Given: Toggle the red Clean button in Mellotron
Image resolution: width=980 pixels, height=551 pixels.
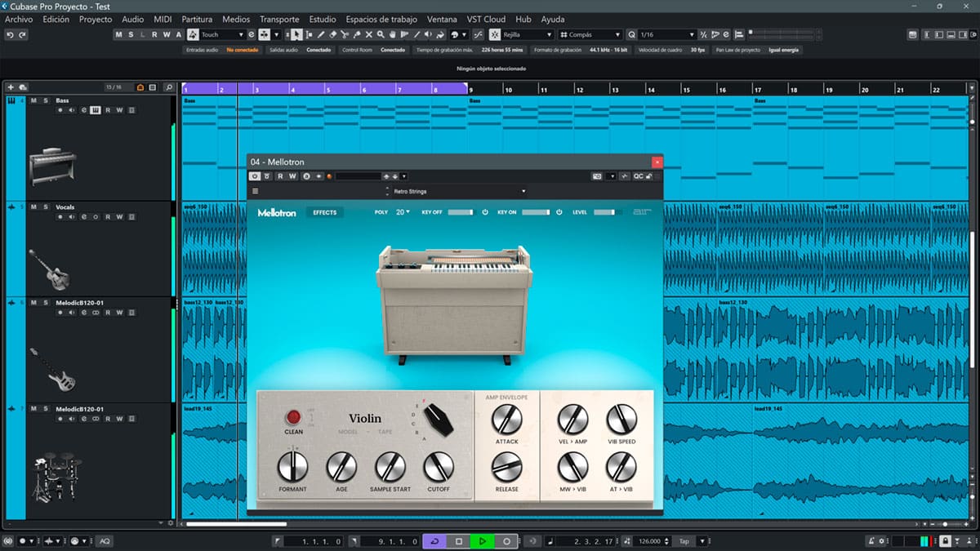Looking at the screenshot, I should pyautogui.click(x=293, y=418).
